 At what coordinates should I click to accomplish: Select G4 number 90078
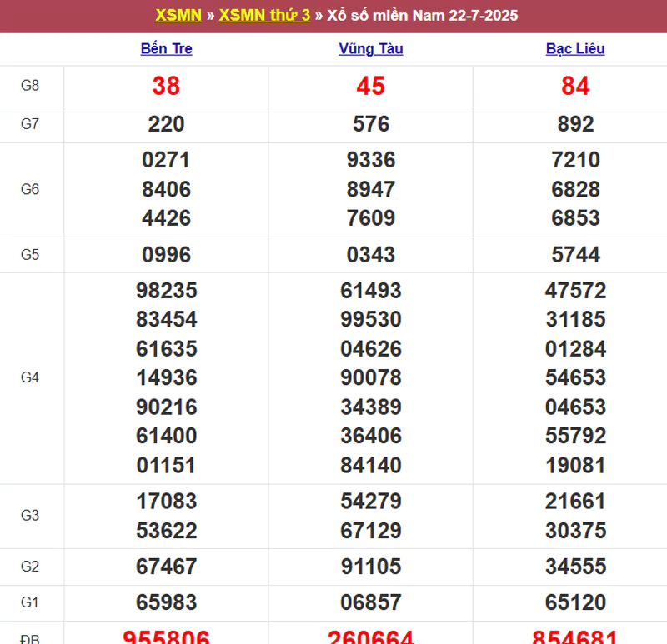pos(371,377)
